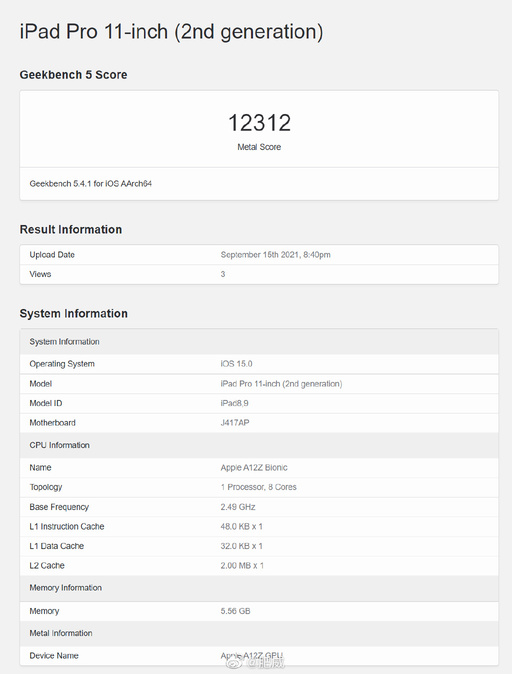Image resolution: width=512 pixels, height=674 pixels.
Task: Click the System Information section heading
Action: coord(74,314)
